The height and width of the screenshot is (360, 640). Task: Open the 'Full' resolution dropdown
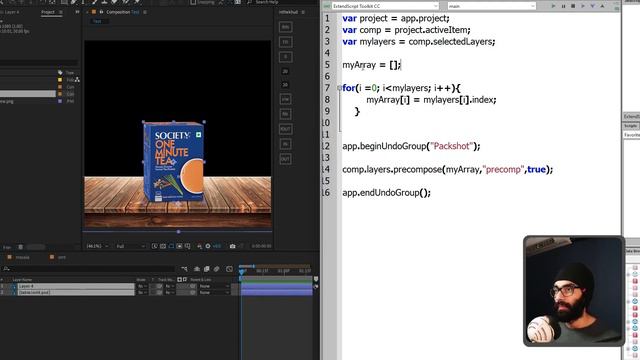(x=130, y=246)
